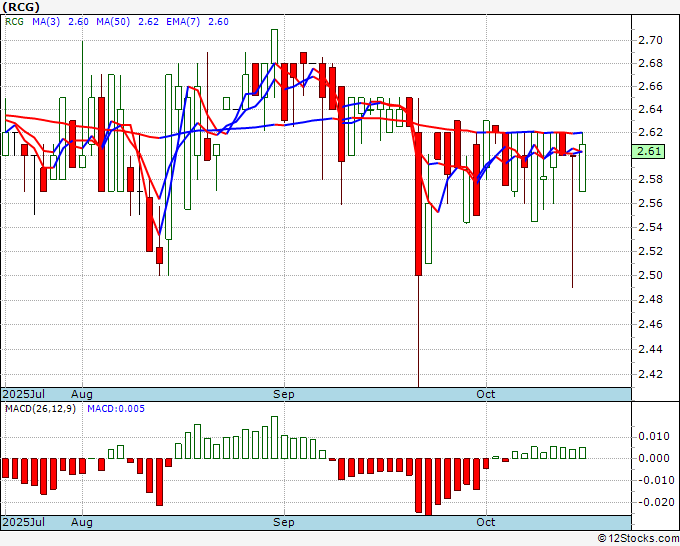The height and width of the screenshot is (546, 680).
Task: Click the 2.64 price axis label
Action: [651, 109]
